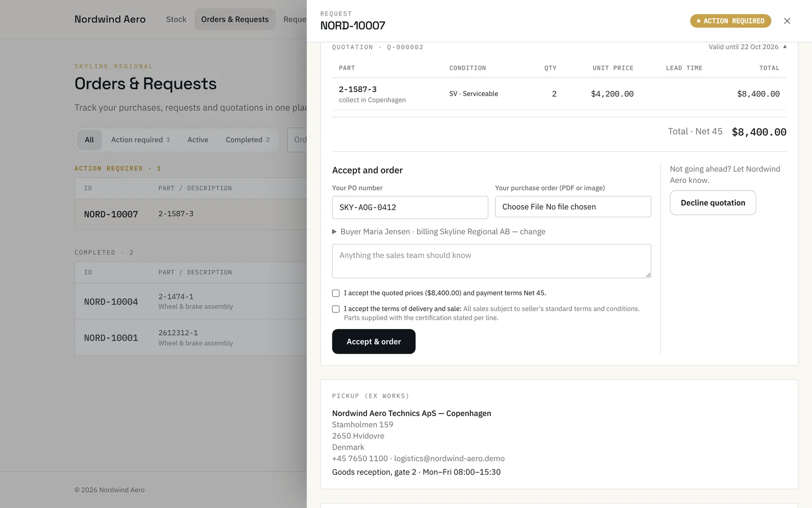Open request row NORD-10007 in the list
812x508 pixels.
[x=191, y=214]
